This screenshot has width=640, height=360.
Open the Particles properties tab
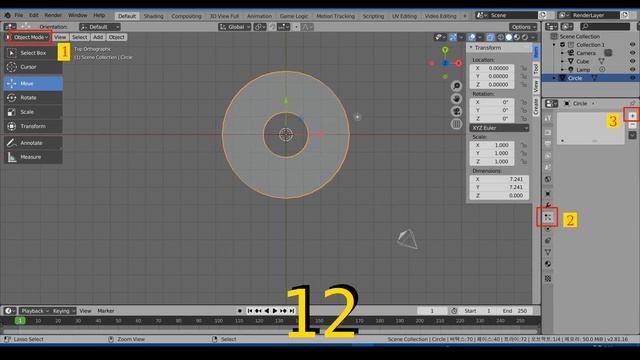pos(548,217)
